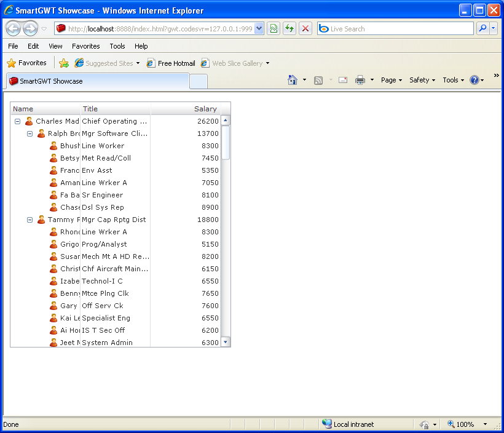
Task: Select the 'Dsl Sys Rep' title cell
Action: pyautogui.click(x=116, y=207)
